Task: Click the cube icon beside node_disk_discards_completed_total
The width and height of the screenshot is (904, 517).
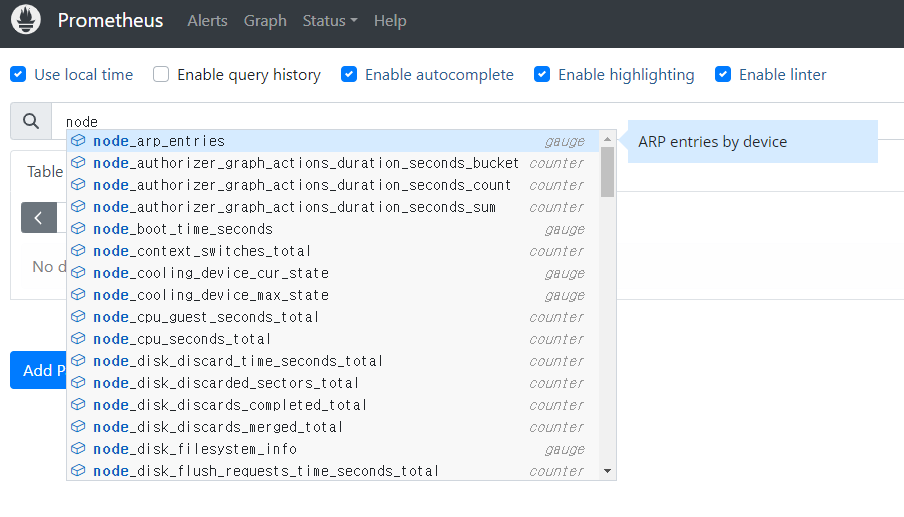Action: [78, 405]
